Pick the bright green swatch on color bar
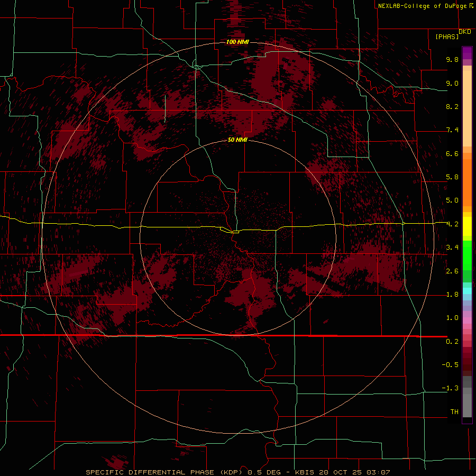The height and width of the screenshot is (476, 476). point(467,255)
